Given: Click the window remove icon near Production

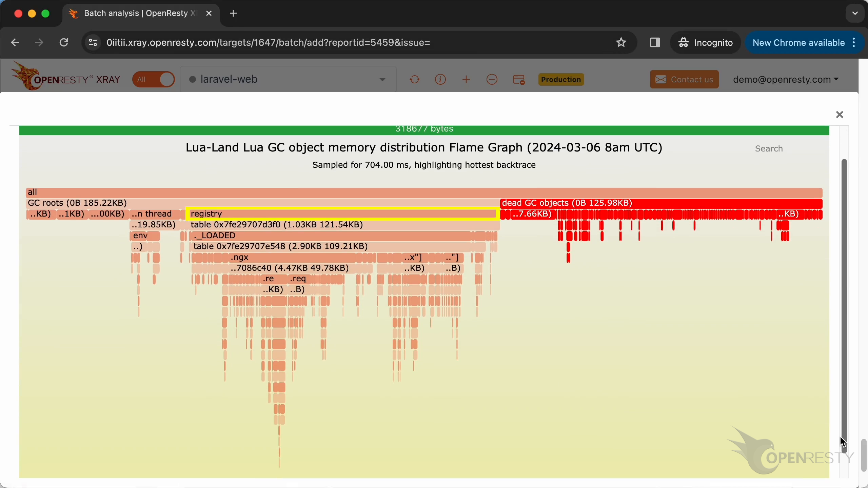Looking at the screenshot, I should pos(519,80).
